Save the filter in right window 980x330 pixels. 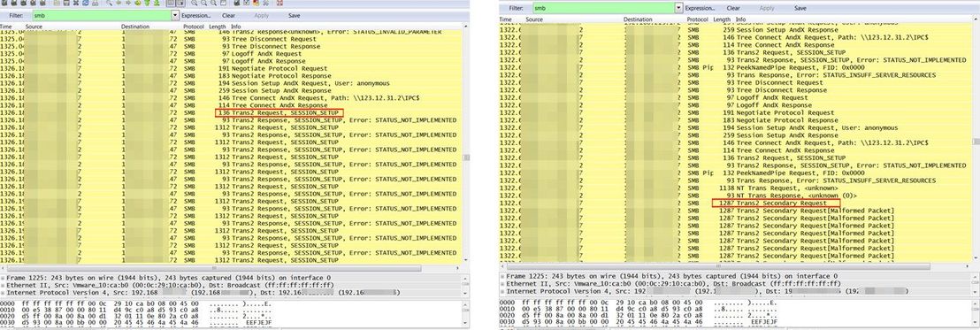[x=800, y=8]
